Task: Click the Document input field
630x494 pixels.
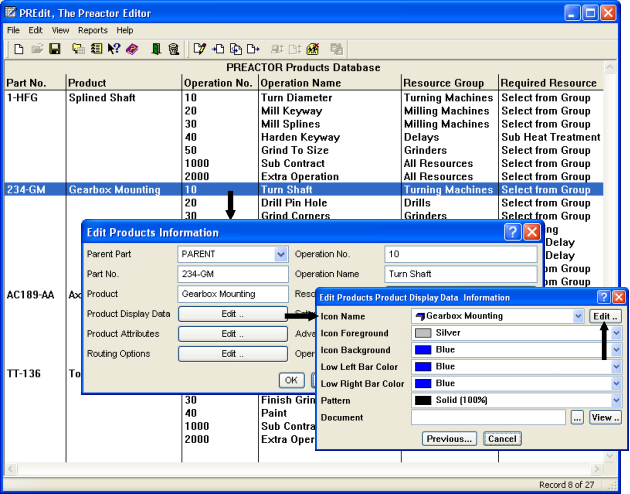Action: click(489, 418)
